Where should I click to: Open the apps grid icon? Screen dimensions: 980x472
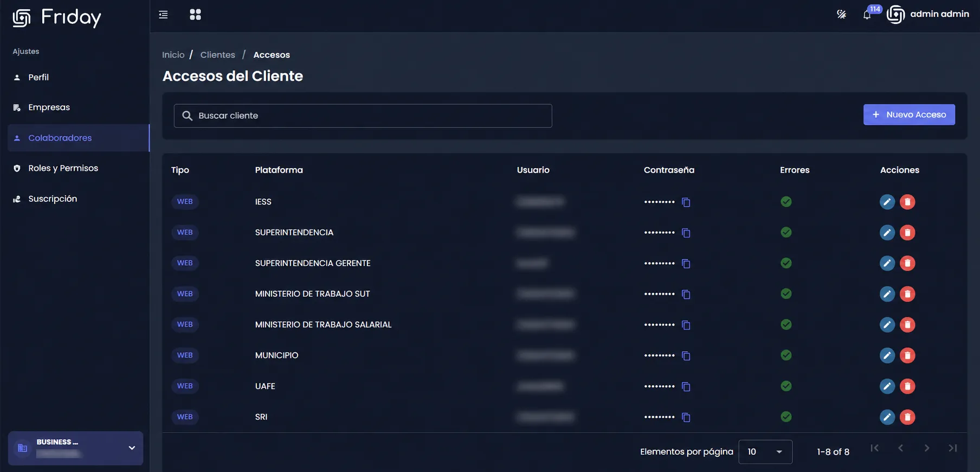pos(195,15)
